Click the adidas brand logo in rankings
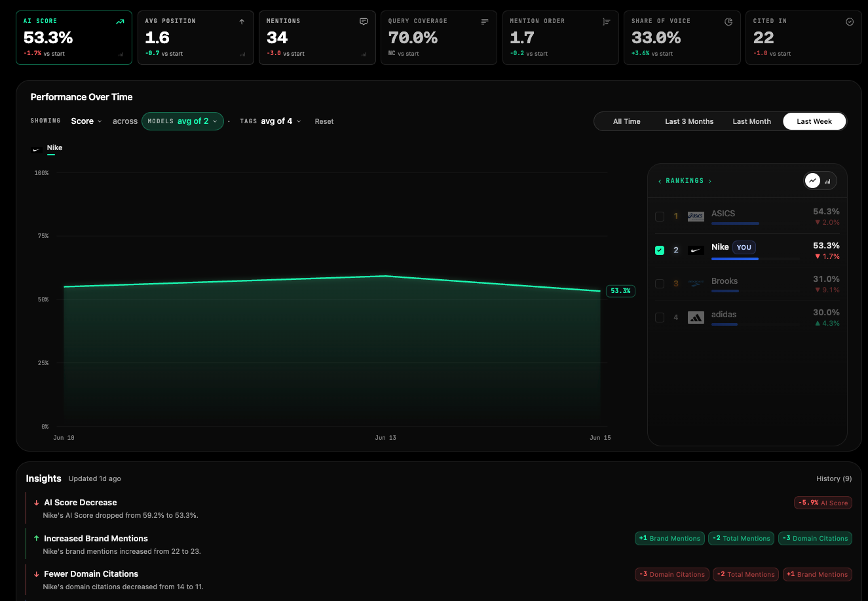The height and width of the screenshot is (601, 868). pyautogui.click(x=696, y=317)
